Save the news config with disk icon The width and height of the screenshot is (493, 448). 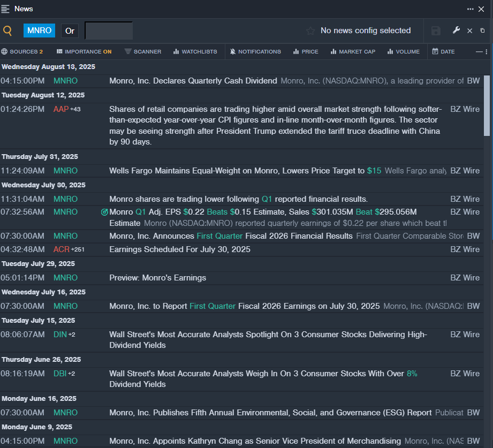436,31
